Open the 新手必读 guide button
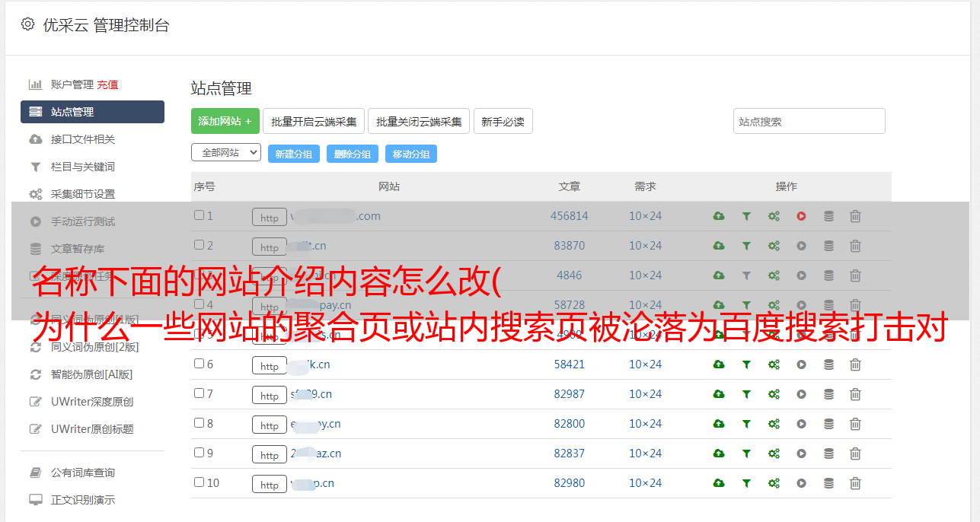Screen dimensions: 980x522 pyautogui.click(x=503, y=121)
